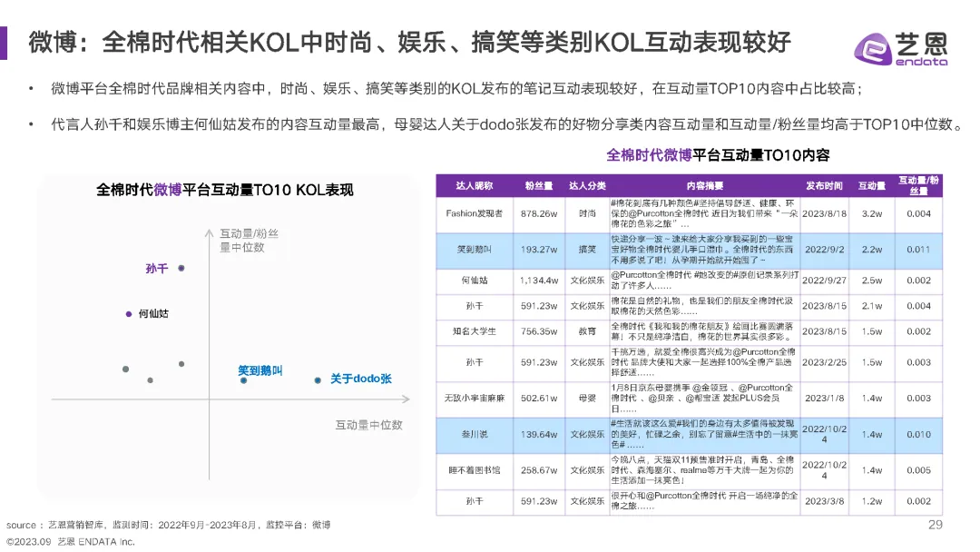Click the 193.27w follower cell

click(x=539, y=250)
